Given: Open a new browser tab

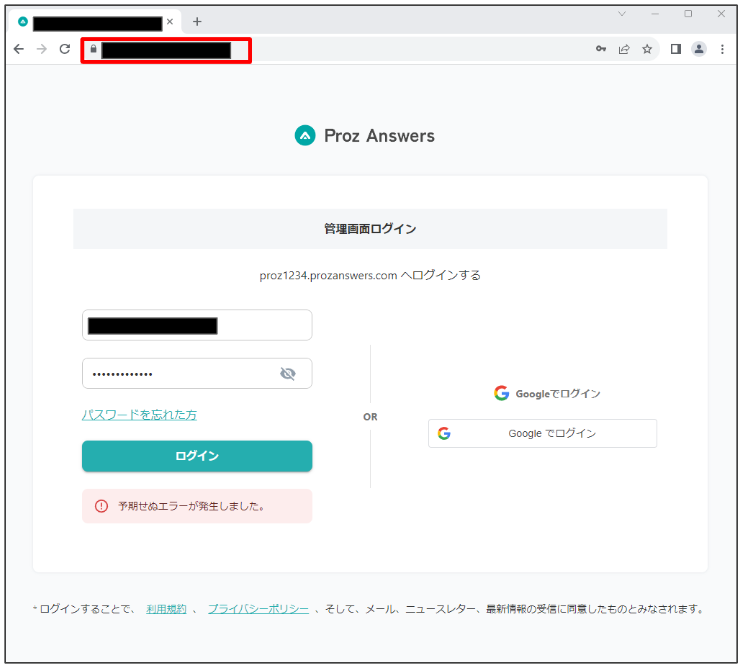Looking at the screenshot, I should (x=197, y=22).
